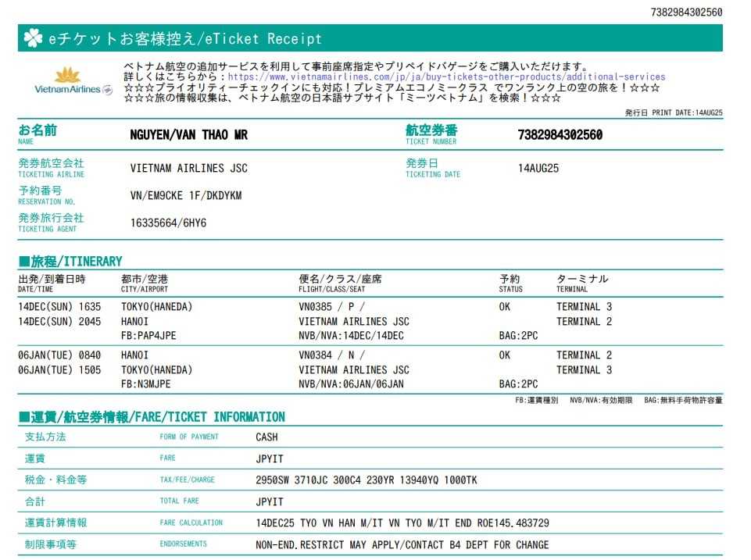The height and width of the screenshot is (560, 751).
Task: Click the eTicket Receipt header title
Action: [185, 38]
